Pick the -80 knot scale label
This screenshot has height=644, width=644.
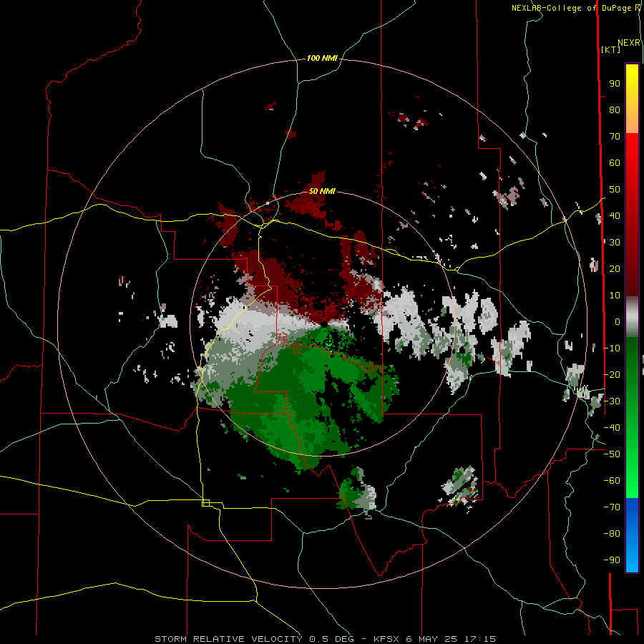(x=612, y=534)
